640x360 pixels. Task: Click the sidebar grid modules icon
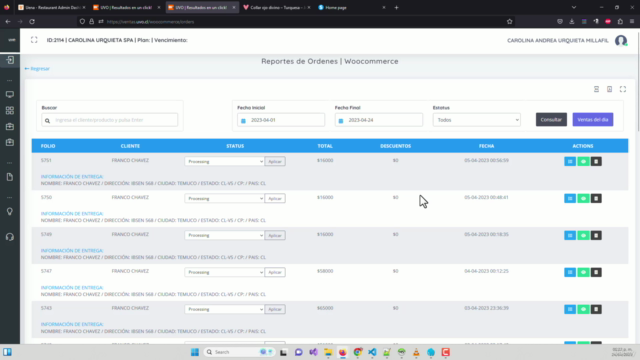10,111
